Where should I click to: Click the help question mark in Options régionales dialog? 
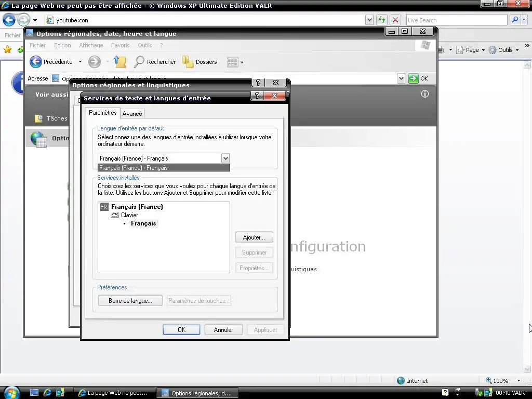(258, 83)
